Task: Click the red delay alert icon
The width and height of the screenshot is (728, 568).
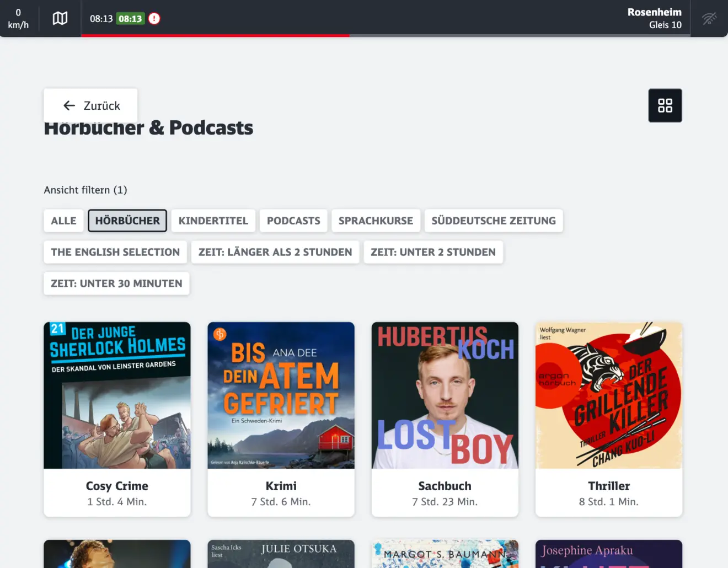Action: [x=154, y=19]
